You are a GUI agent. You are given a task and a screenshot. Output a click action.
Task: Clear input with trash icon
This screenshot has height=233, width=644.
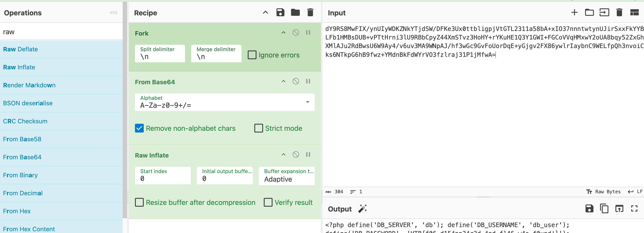tap(619, 13)
